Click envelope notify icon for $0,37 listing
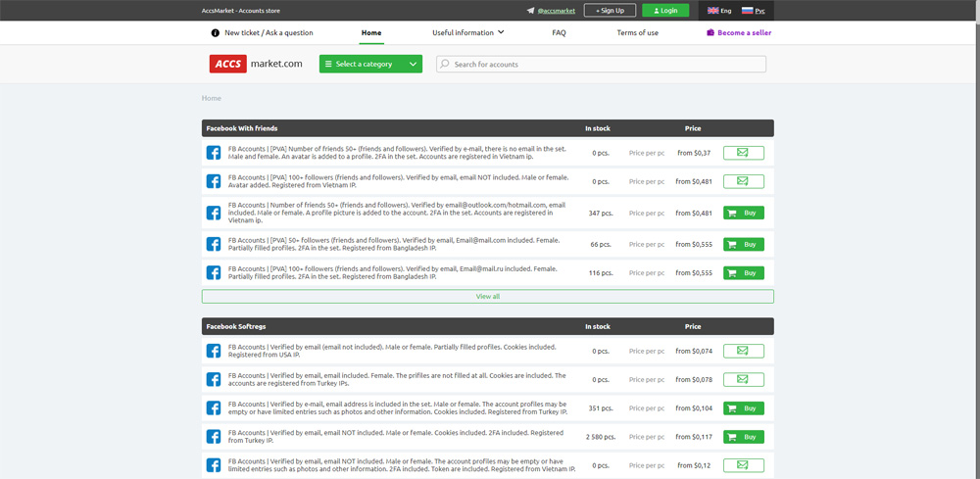 [743, 153]
